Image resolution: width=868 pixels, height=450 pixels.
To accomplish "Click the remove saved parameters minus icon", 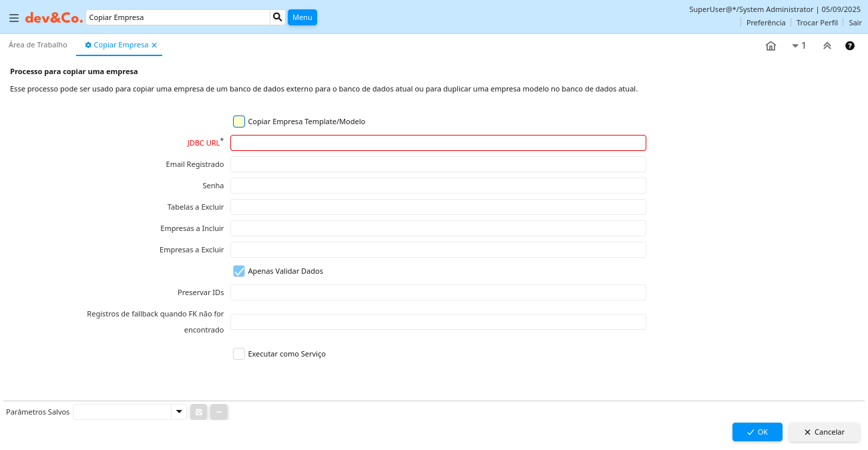I will point(219,412).
